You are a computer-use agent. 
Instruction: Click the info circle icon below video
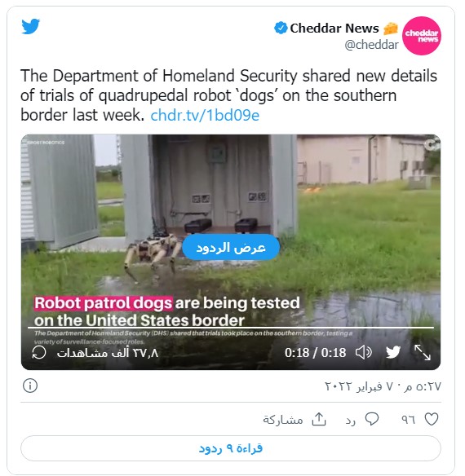click(x=30, y=386)
